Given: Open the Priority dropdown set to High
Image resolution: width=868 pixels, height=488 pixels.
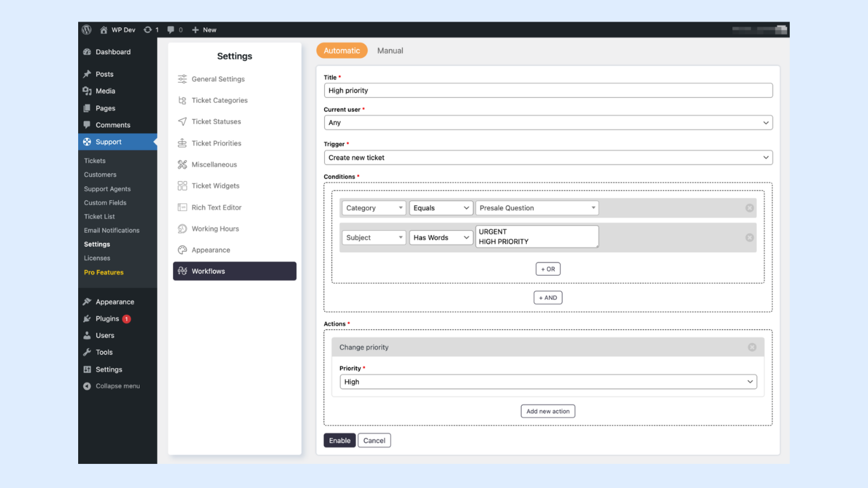Looking at the screenshot, I should pyautogui.click(x=548, y=382).
